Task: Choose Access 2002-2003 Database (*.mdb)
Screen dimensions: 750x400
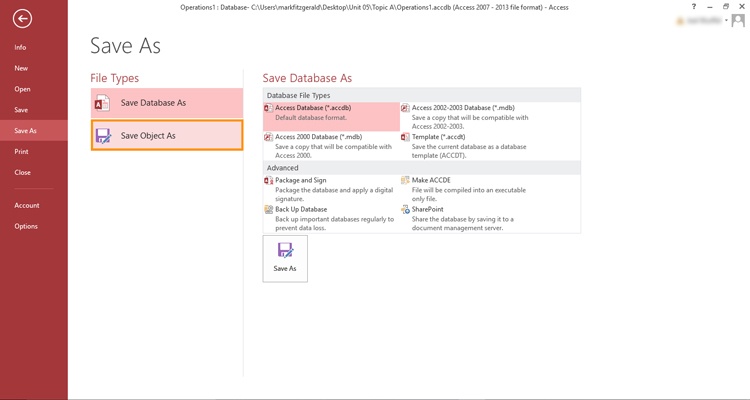Action: (468, 117)
